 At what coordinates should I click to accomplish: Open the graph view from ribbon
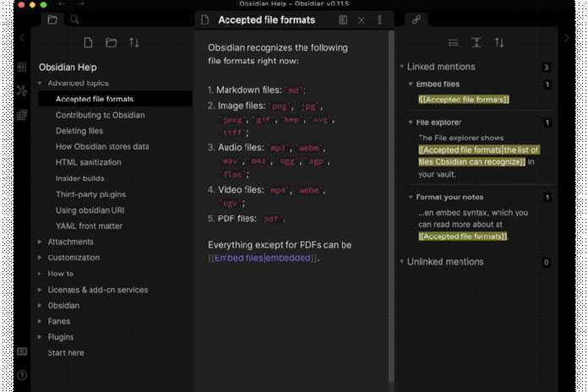point(22,90)
